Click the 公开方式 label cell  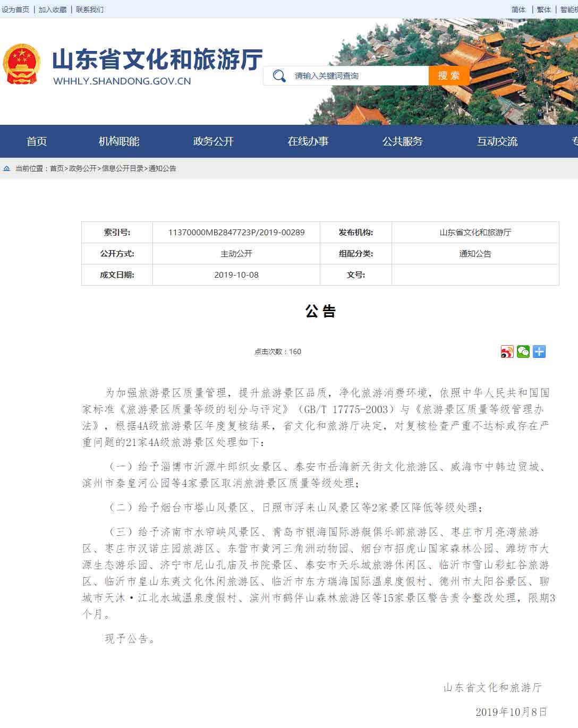point(117,253)
